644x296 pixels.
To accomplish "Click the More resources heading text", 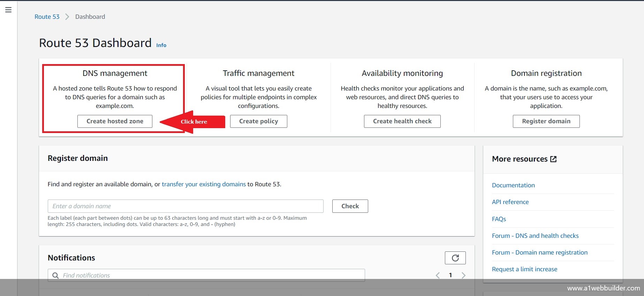I will (520, 159).
